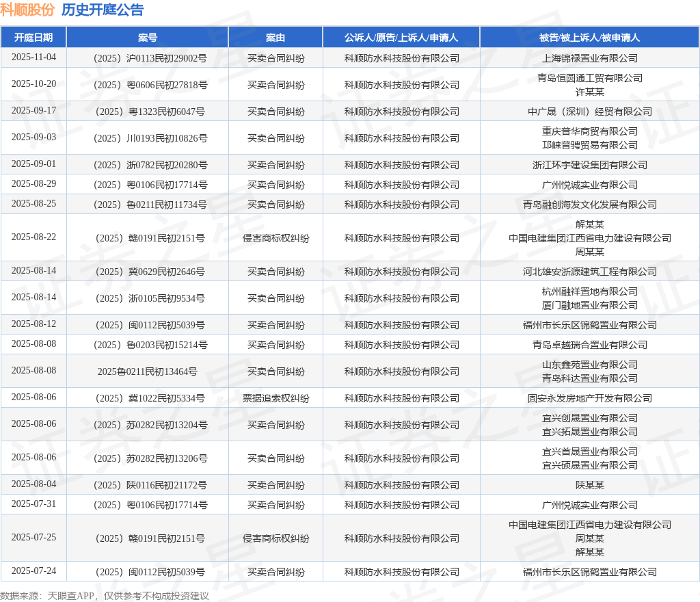Click the date 2025-07-24

33,571
